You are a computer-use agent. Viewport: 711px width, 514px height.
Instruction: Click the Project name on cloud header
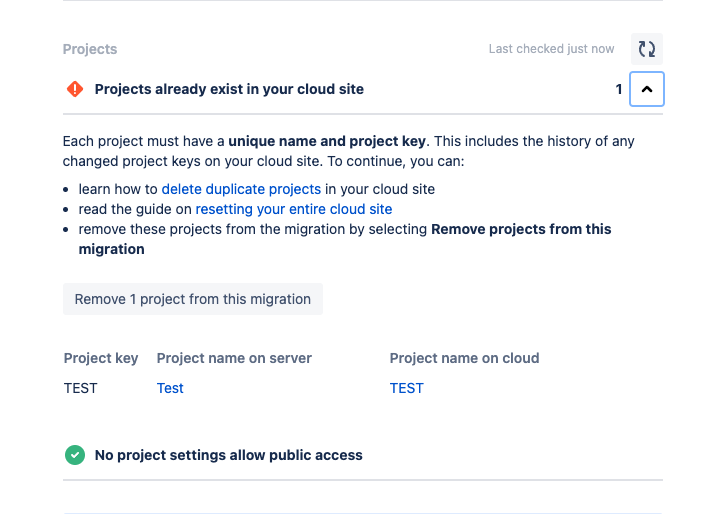tap(464, 358)
